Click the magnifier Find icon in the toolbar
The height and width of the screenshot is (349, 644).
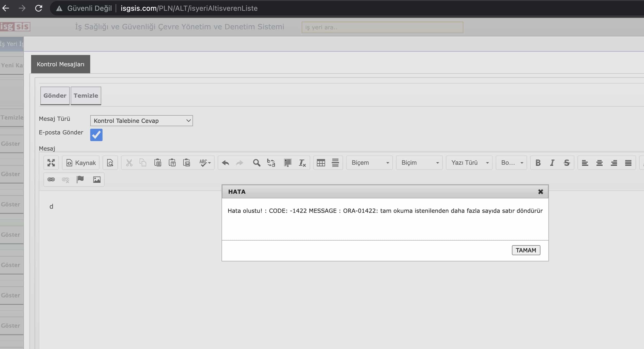click(x=256, y=163)
